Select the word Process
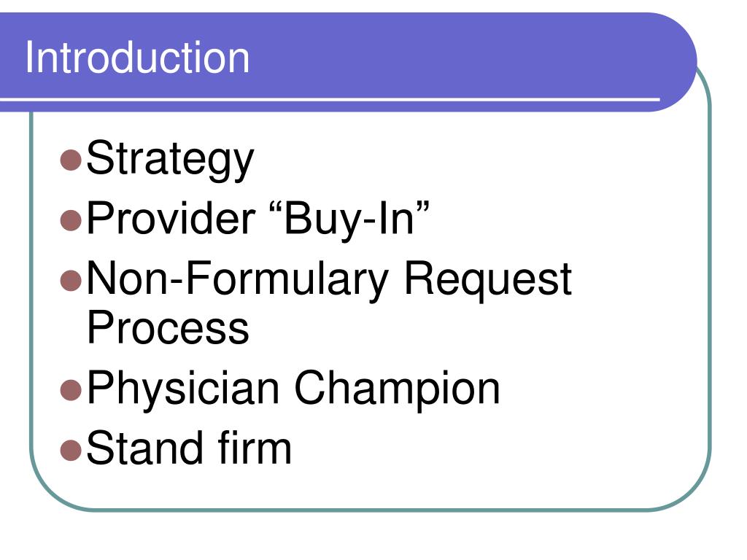The width and height of the screenshot is (747, 560). click(x=168, y=327)
